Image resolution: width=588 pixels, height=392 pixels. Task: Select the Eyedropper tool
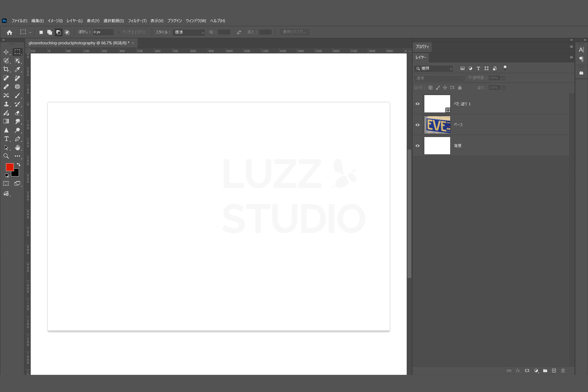pyautogui.click(x=17, y=69)
